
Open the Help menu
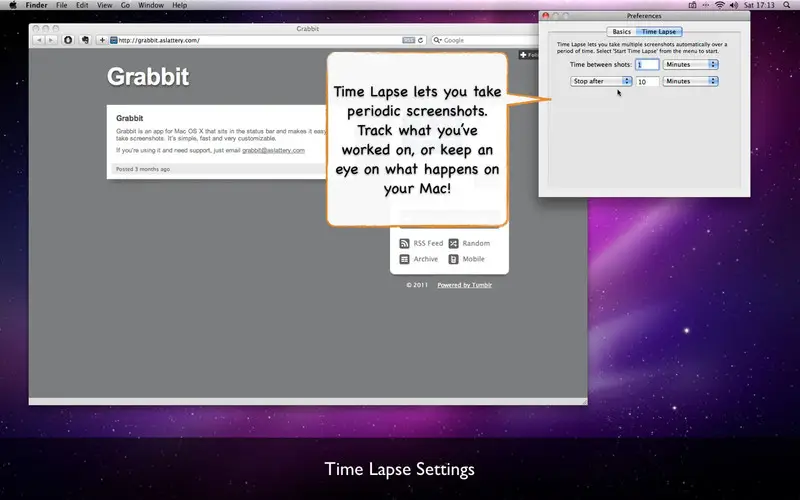pos(180,5)
